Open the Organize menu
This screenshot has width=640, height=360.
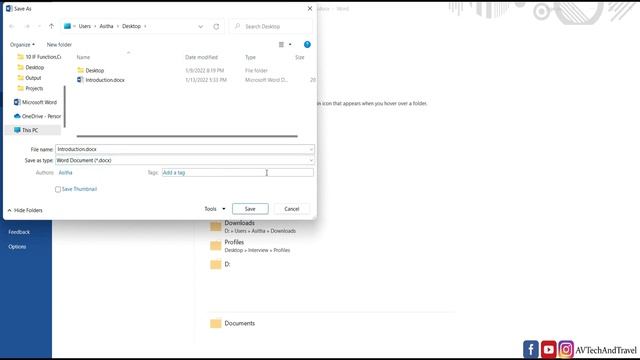click(x=22, y=44)
